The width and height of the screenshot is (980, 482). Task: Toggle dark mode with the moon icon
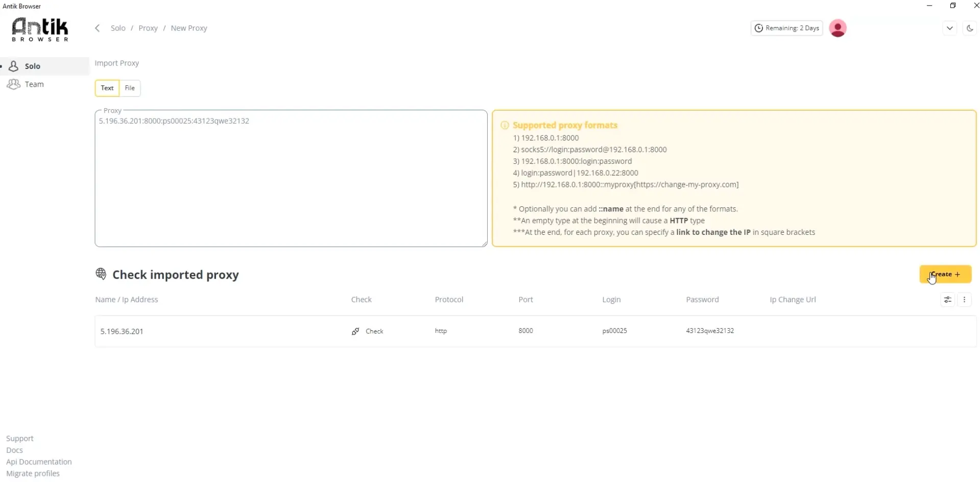[970, 28]
